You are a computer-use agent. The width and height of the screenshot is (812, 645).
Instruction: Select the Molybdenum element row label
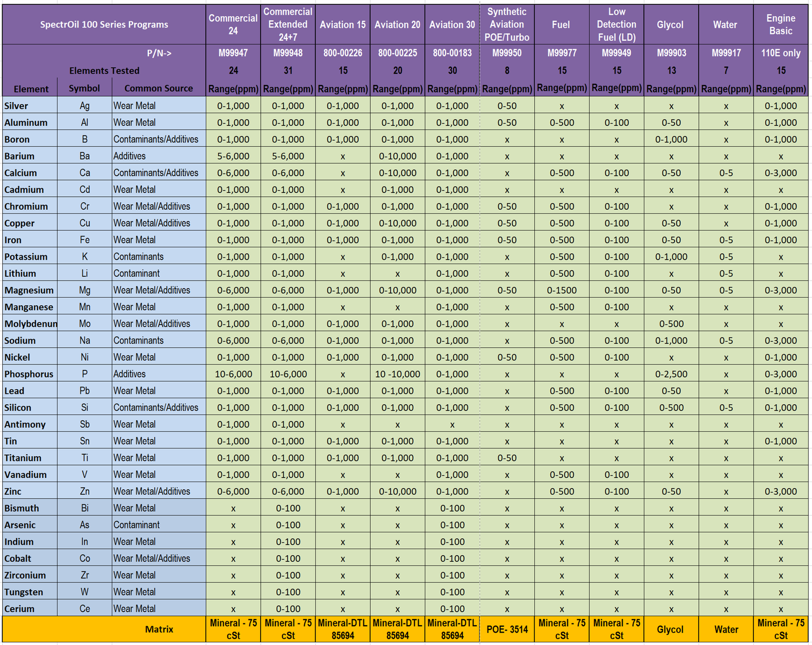point(30,324)
